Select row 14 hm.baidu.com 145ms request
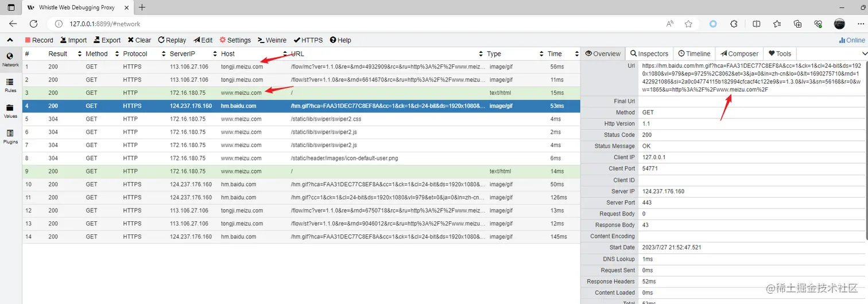This screenshot has width=868, height=304. (301, 237)
